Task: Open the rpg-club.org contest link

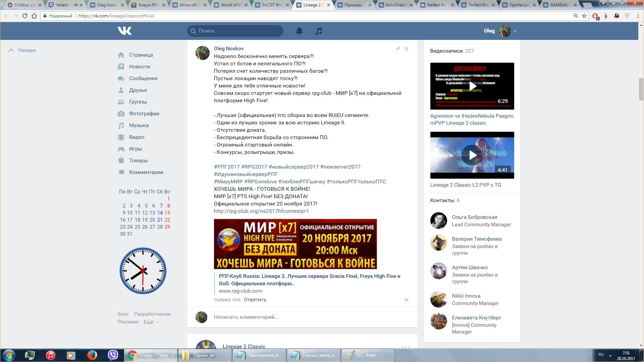Action: tap(261, 211)
